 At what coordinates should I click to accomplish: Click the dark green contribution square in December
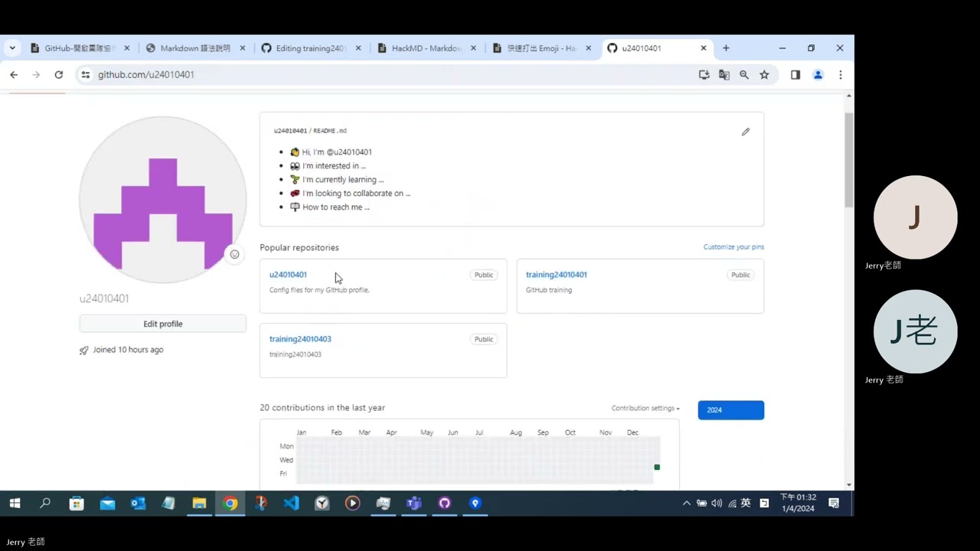[657, 467]
